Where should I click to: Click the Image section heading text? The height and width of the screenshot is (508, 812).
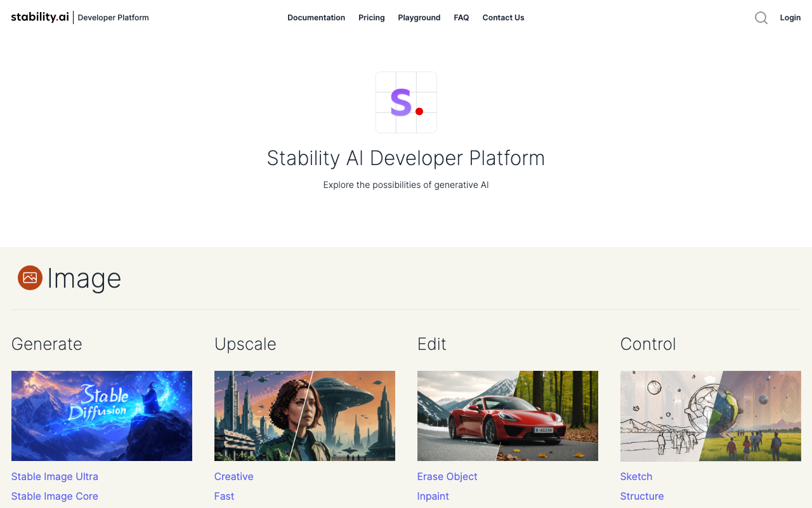(x=84, y=278)
